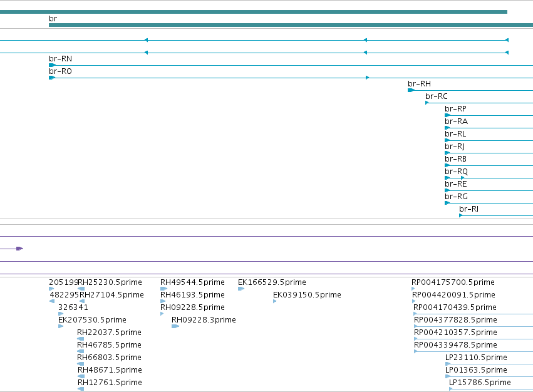This screenshot has height=392, width=533.
Task: Select the RH66803.5prime EST label
Action: coord(109,358)
